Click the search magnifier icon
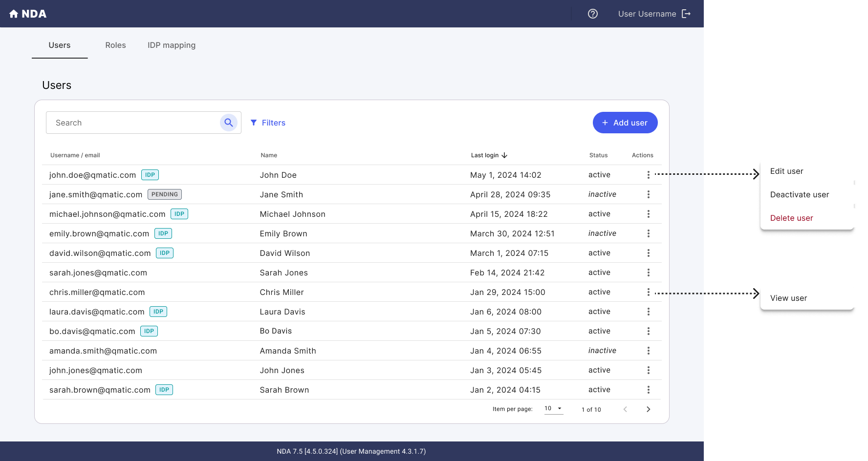 point(229,123)
